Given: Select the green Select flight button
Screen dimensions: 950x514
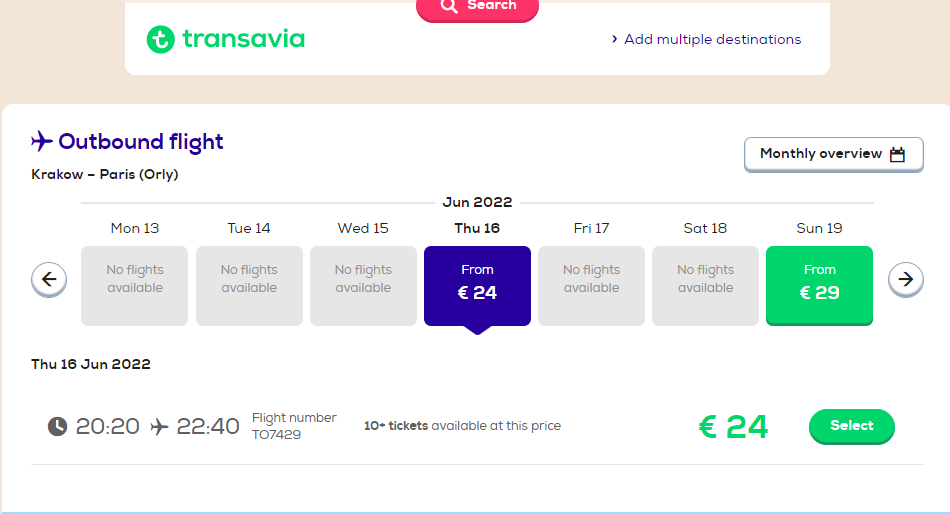Looking at the screenshot, I should tap(852, 426).
